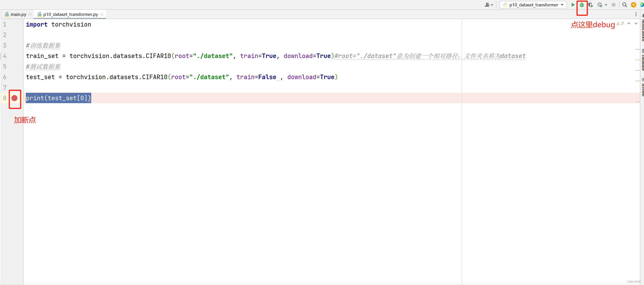Expand the profiler options dropdown arrow
Image resolution: width=644 pixels, height=285 pixels.
point(606,5)
